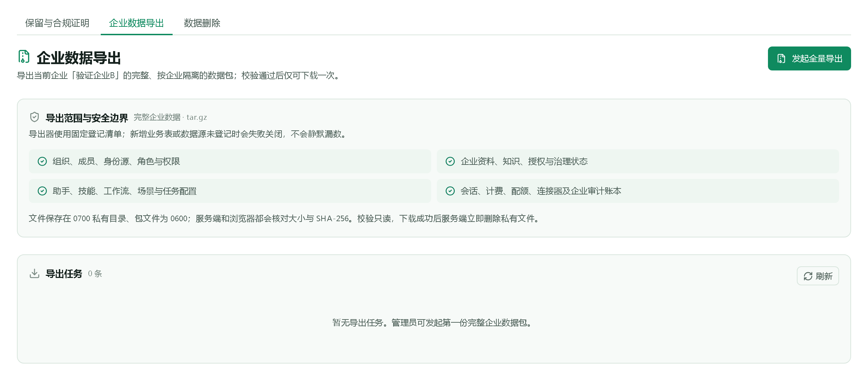Click the refresh arrows icon beside 刷新
868x372 pixels.
808,276
